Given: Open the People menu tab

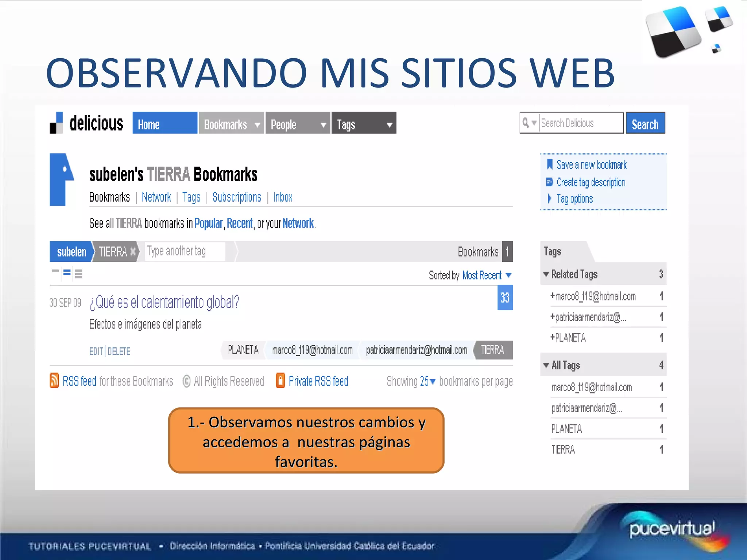Looking at the screenshot, I should pyautogui.click(x=298, y=123).
